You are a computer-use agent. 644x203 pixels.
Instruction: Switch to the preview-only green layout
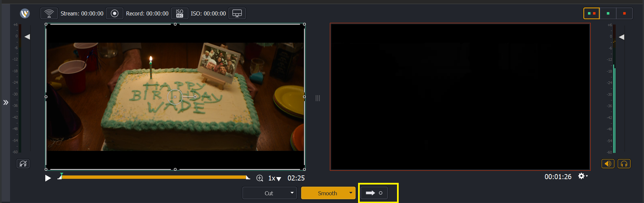point(608,13)
